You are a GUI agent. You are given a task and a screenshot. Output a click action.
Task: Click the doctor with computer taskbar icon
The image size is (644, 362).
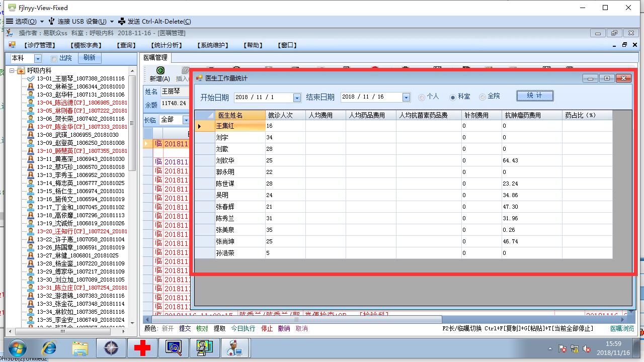234,348
